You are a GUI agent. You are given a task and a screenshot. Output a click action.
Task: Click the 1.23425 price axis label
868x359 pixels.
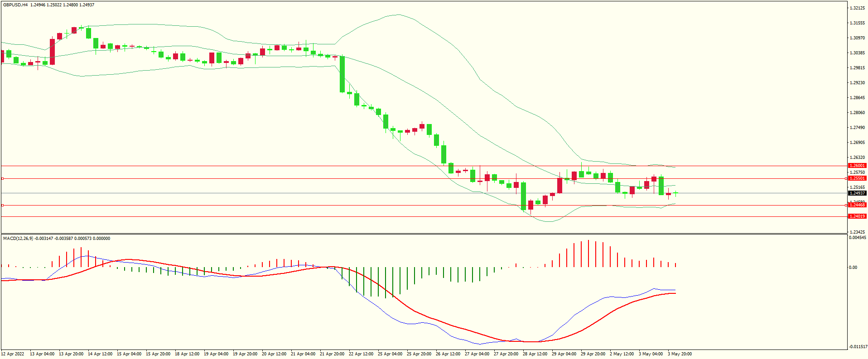point(857,232)
